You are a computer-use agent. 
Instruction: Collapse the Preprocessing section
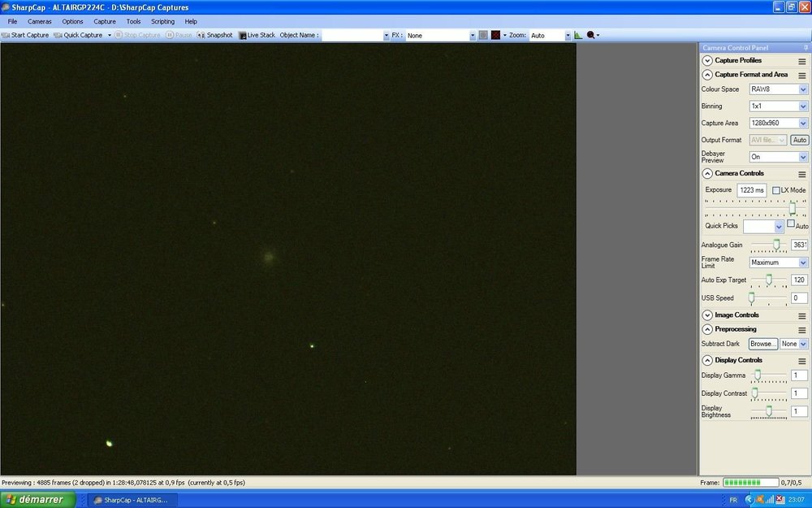[x=707, y=330]
